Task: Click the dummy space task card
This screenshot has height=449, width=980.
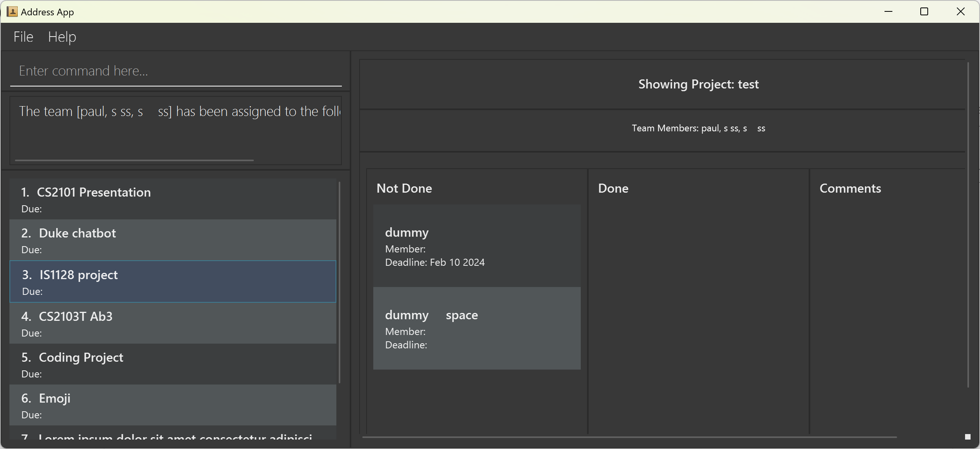Action: click(x=477, y=328)
